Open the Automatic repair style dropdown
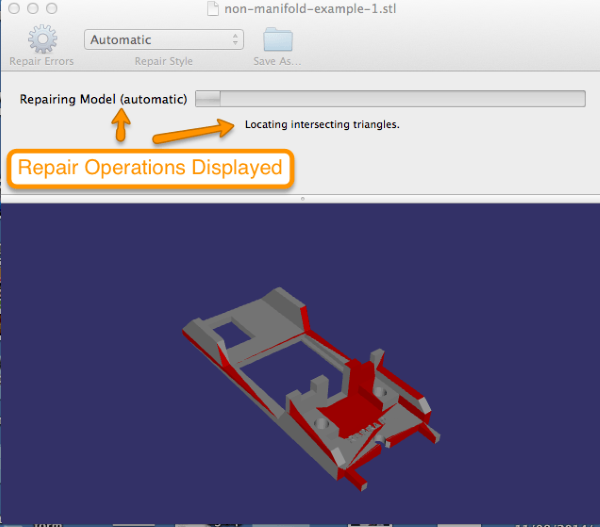The width and height of the screenshot is (600, 527). pos(163,40)
